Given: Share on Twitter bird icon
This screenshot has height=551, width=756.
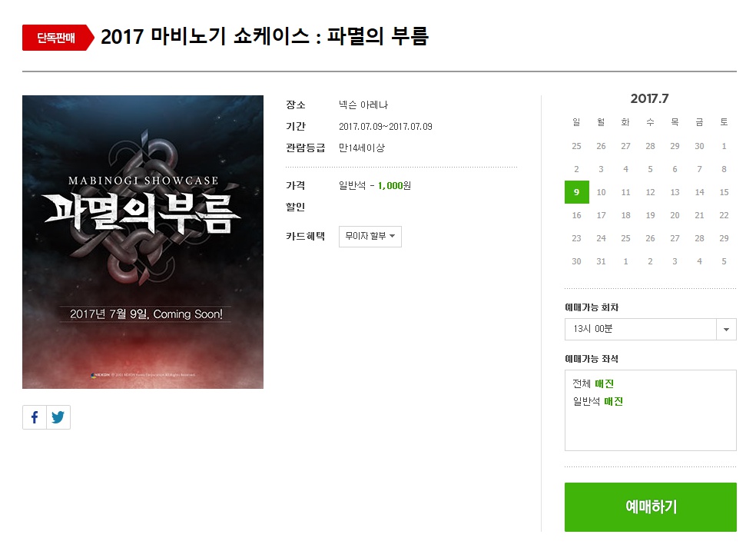Looking at the screenshot, I should (58, 417).
